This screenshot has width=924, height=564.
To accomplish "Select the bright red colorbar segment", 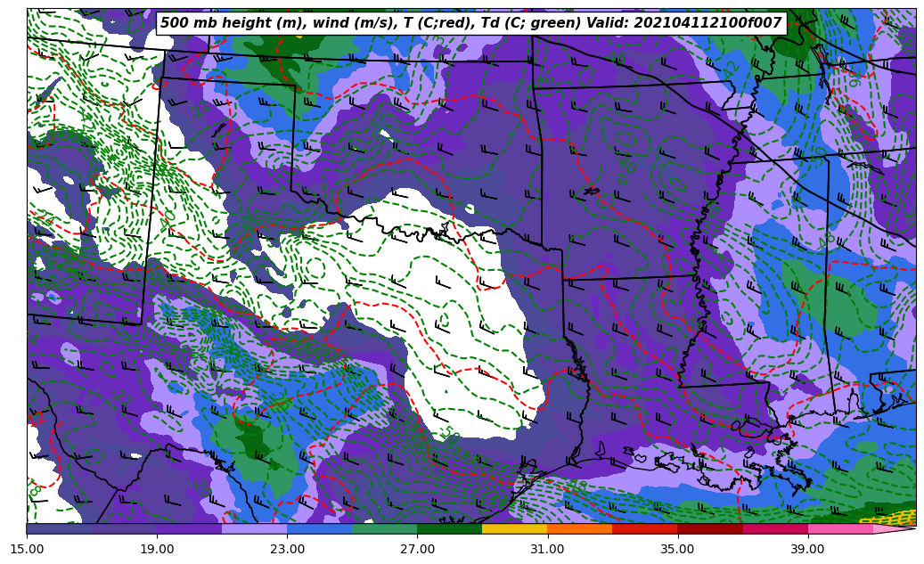I will tap(644, 528).
